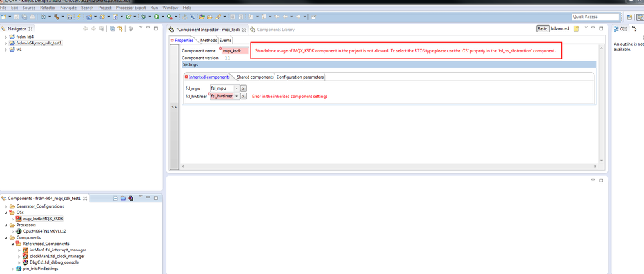Click collapse all icon in Components panel
This screenshot has height=274, width=644.
pos(116,198)
